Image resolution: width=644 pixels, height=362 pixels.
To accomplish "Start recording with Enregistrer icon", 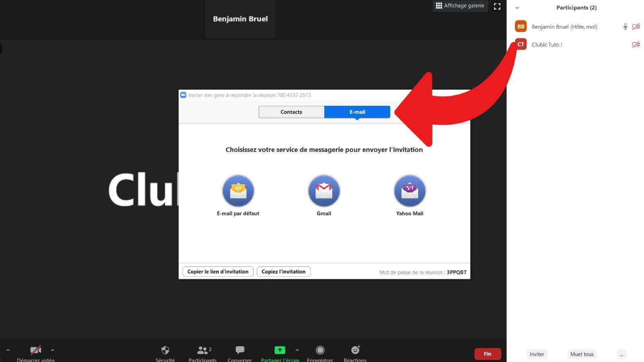I will [320, 350].
